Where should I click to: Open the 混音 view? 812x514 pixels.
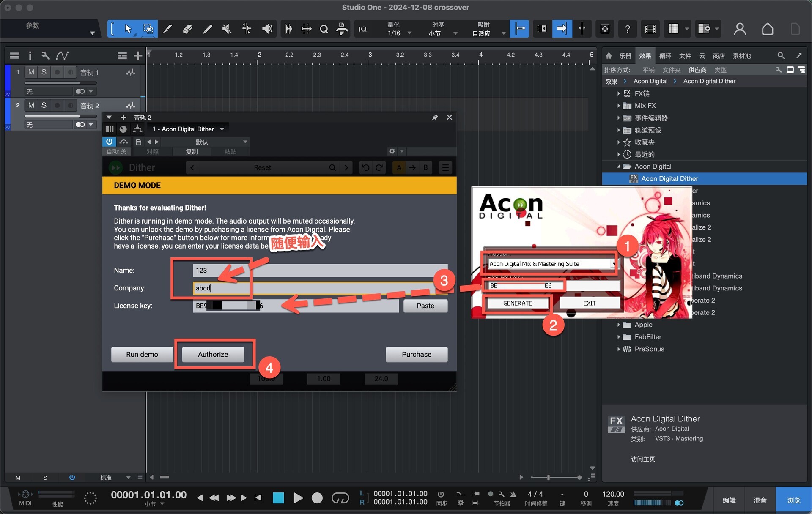(760, 500)
